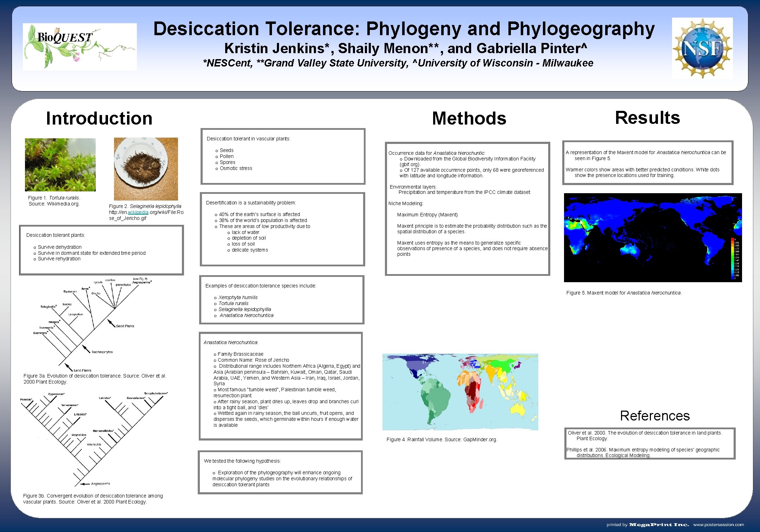760x532 pixels.
Task: Click the NSF logo
Action: pos(702,47)
